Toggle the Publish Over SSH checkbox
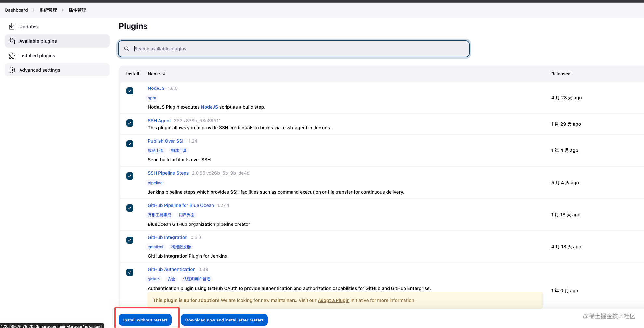The image size is (644, 328). (130, 144)
